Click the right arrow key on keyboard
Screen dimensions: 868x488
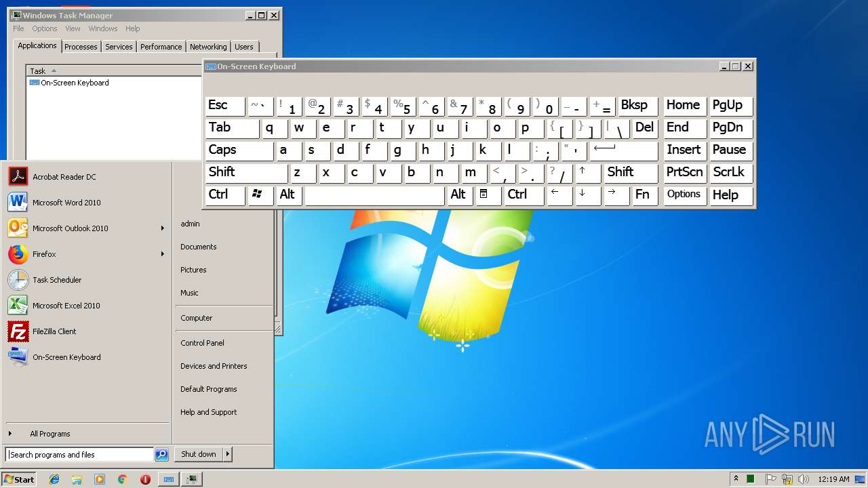[x=616, y=195]
